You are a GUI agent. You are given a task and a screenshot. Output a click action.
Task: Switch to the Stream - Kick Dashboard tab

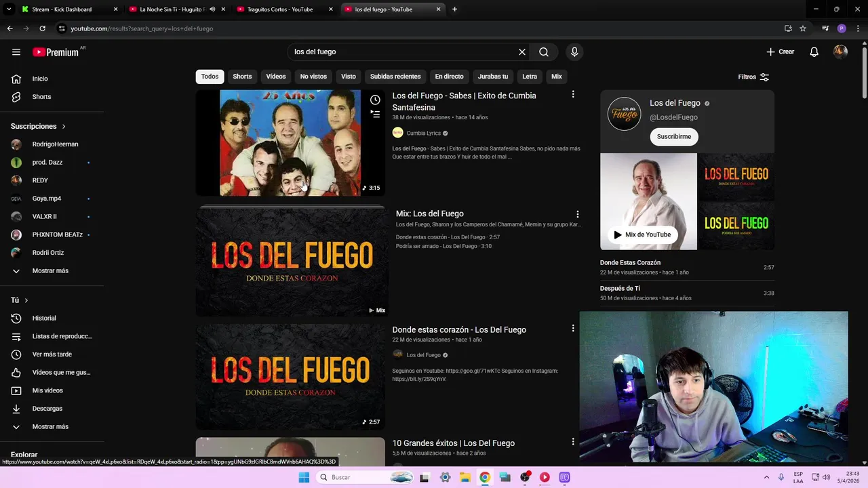pos(71,9)
